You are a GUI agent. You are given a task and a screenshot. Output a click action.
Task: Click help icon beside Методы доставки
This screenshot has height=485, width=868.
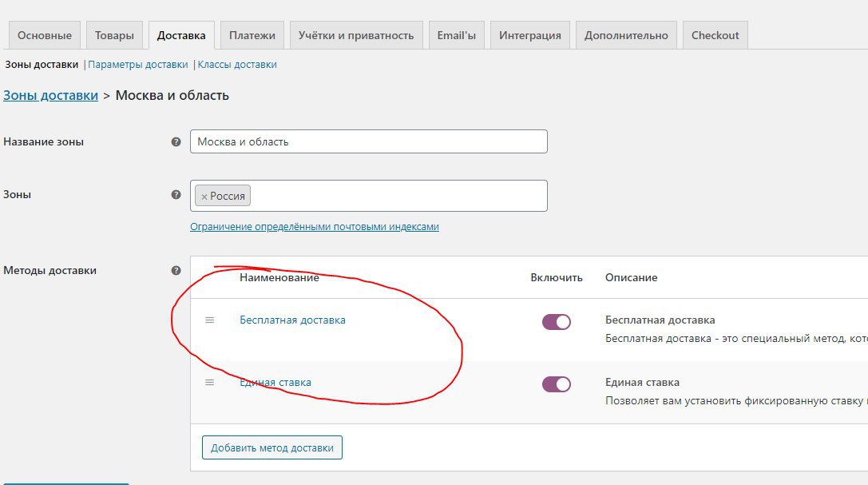[176, 271]
